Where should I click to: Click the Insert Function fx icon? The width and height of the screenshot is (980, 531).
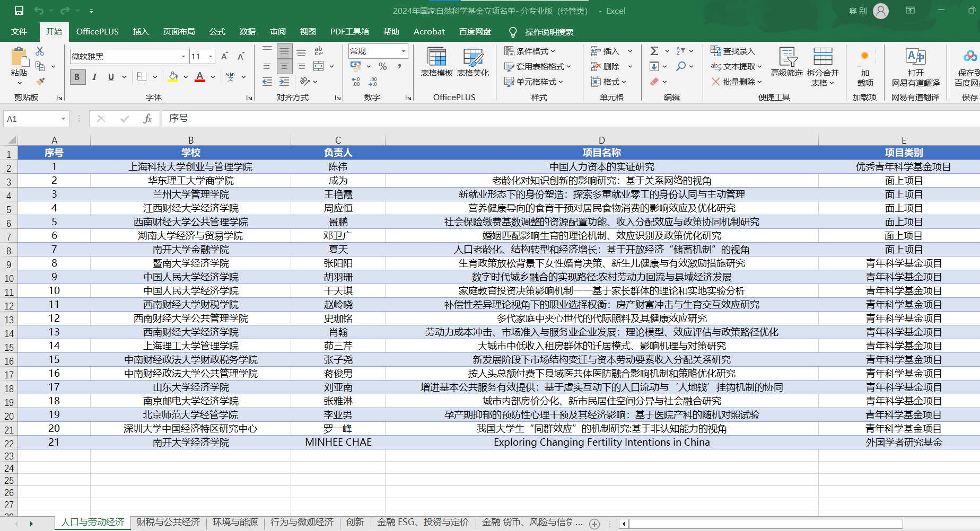click(x=148, y=119)
